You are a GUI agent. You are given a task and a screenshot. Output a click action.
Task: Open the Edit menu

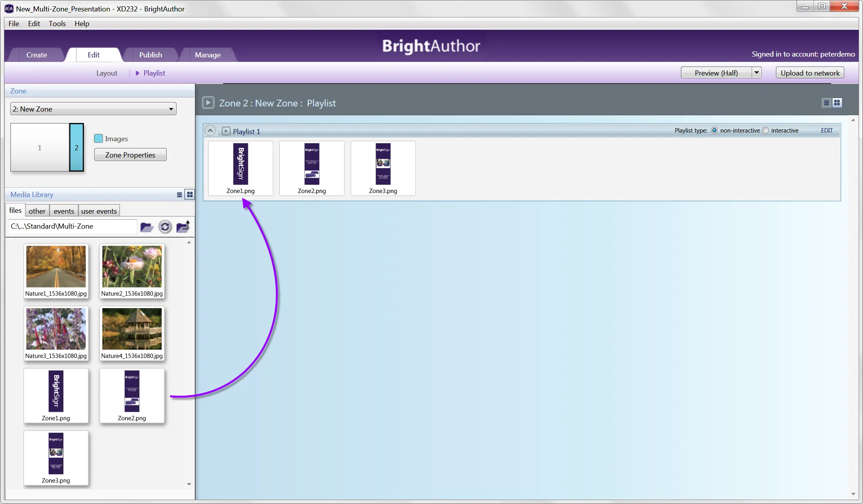pyautogui.click(x=34, y=24)
